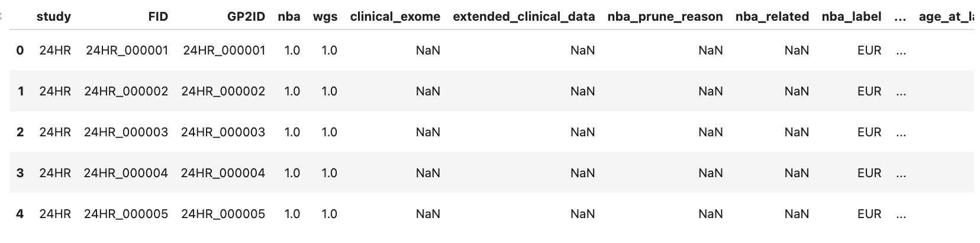The height and width of the screenshot is (243, 980).
Task: Click the "wgs" column header
Action: click(325, 17)
